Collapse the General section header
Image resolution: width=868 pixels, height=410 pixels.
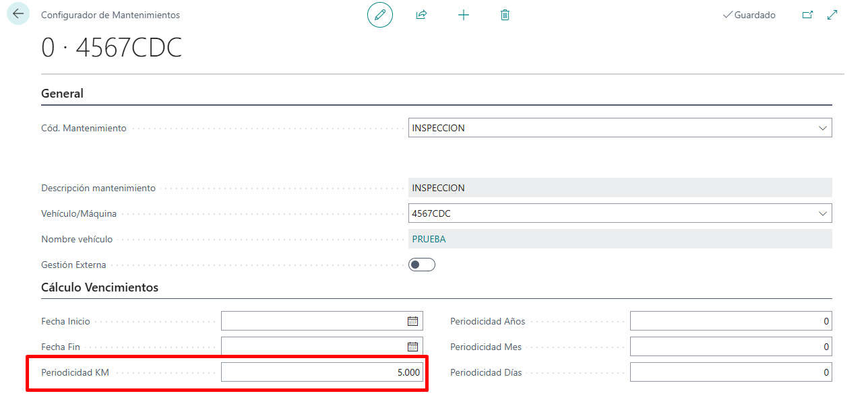(63, 94)
